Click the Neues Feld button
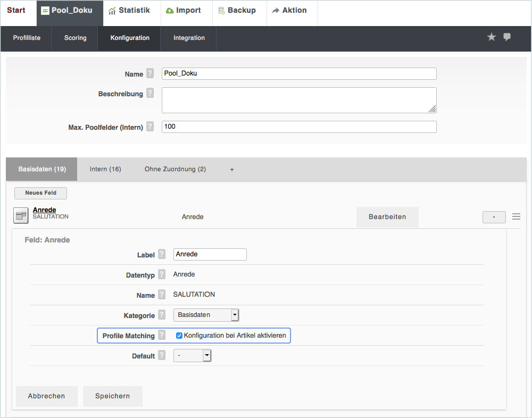The width and height of the screenshot is (532, 418). (x=40, y=193)
